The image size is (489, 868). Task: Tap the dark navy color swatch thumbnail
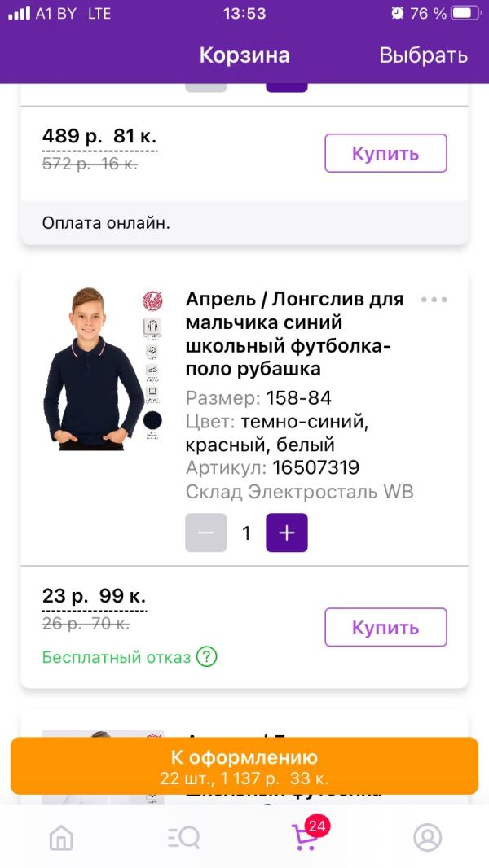(152, 420)
